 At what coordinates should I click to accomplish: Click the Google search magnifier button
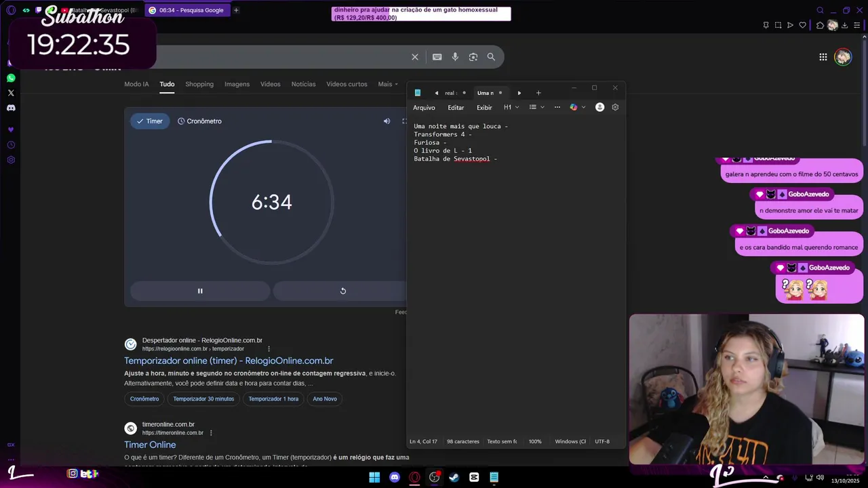(x=491, y=57)
